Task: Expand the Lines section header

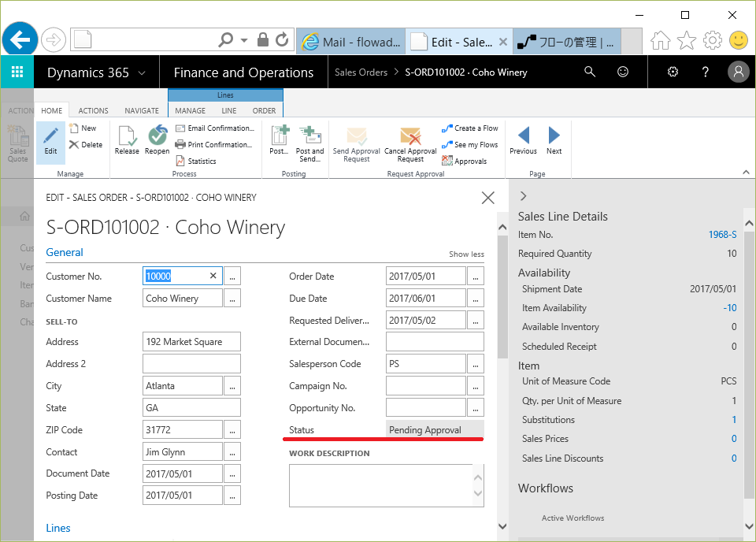Action: click(57, 528)
